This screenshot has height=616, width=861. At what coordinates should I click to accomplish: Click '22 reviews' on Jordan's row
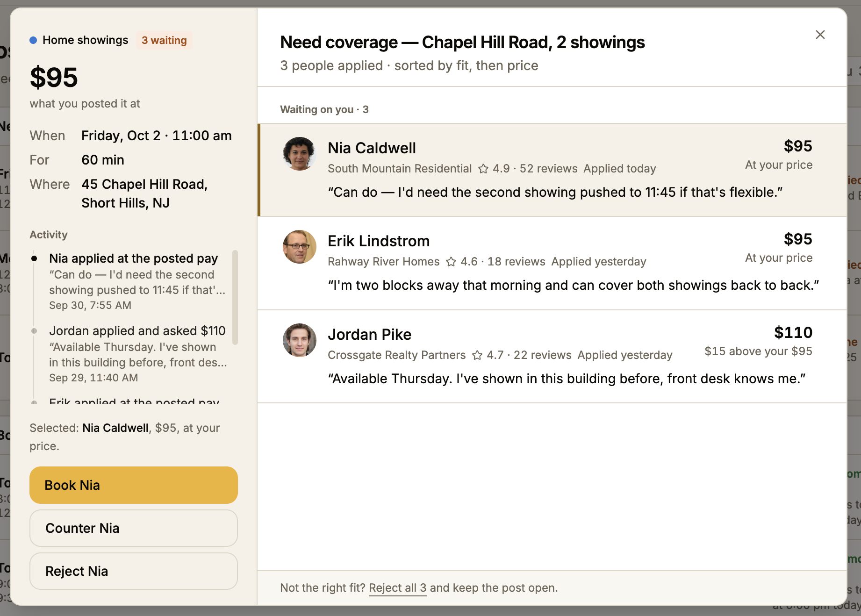coord(543,355)
